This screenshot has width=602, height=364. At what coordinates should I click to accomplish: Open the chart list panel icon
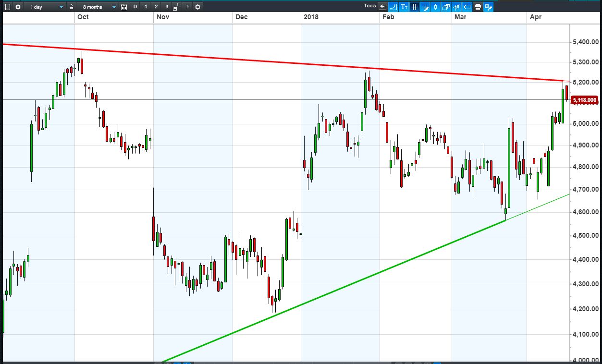click(7, 7)
